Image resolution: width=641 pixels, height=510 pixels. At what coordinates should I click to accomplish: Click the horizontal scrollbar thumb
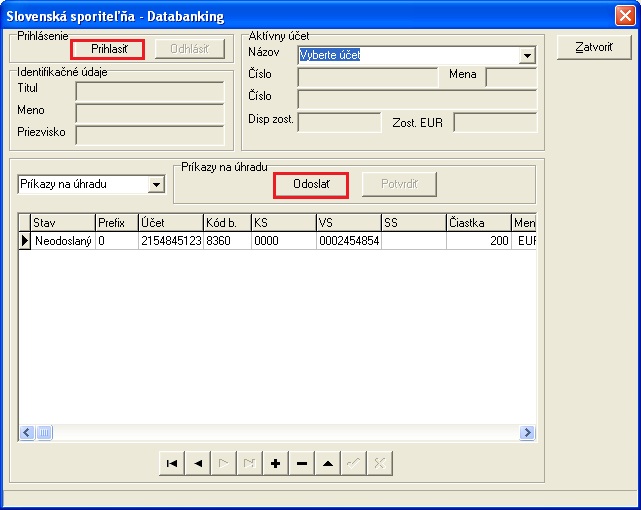click(44, 432)
